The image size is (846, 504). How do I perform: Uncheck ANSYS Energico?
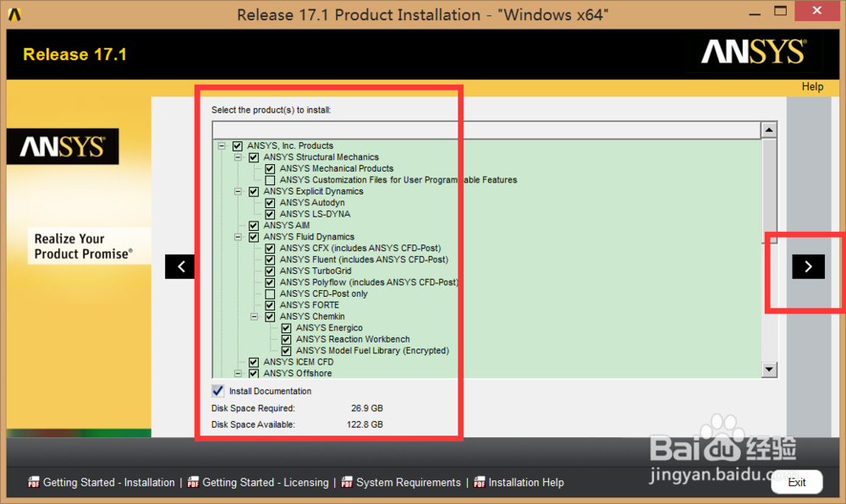287,328
